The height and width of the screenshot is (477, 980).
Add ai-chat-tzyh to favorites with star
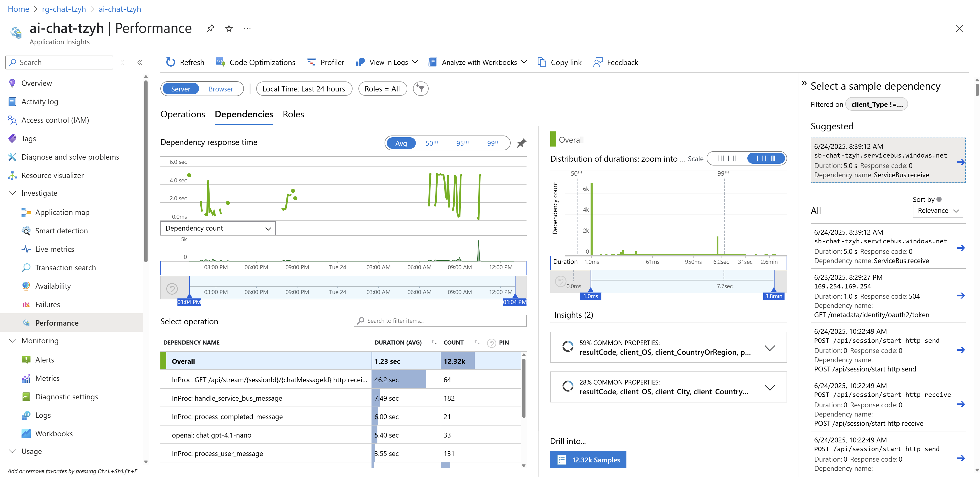point(229,28)
